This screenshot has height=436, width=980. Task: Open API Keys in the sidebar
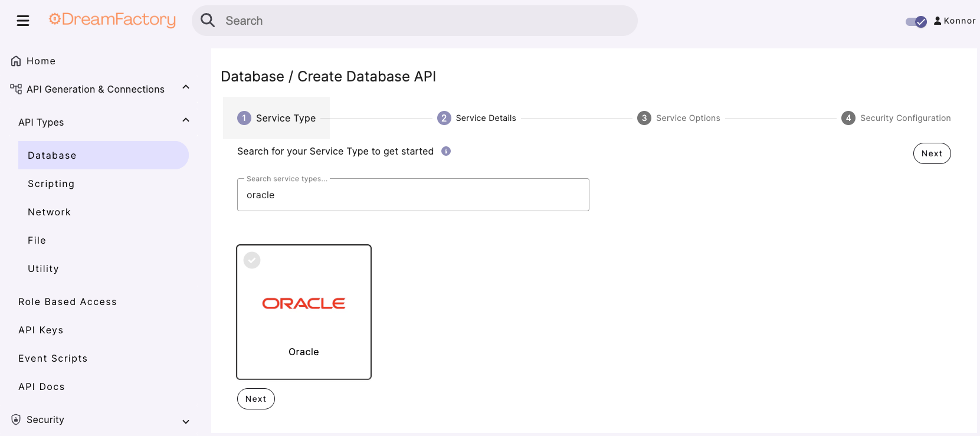click(41, 330)
